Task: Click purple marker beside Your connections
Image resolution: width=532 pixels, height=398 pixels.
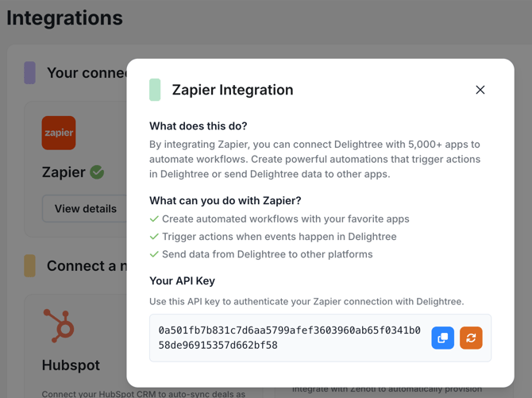Action: (x=29, y=73)
